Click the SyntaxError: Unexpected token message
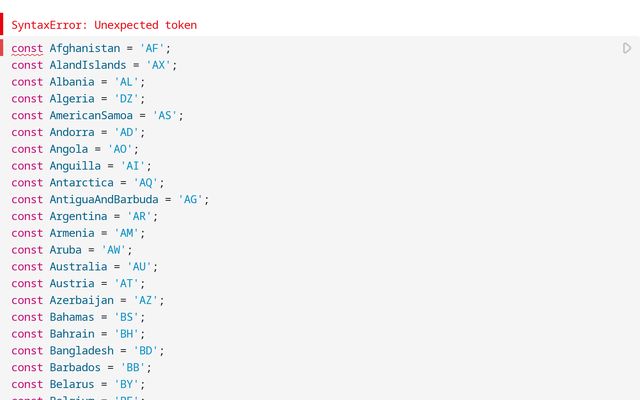This screenshot has width=640, height=400. (104, 25)
